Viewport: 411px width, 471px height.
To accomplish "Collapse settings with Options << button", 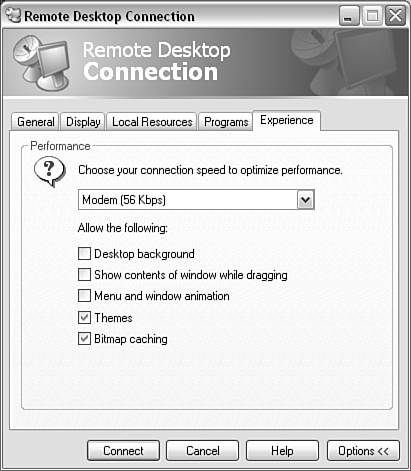I will (363, 451).
